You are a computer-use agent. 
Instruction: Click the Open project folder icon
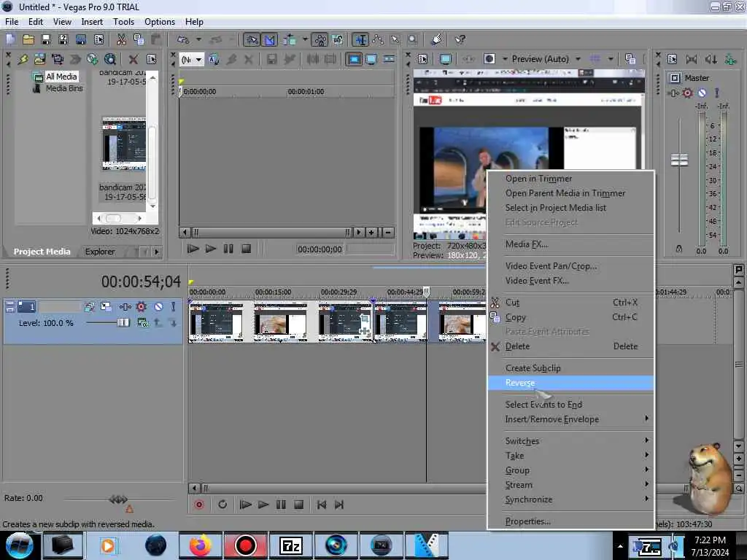pyautogui.click(x=28, y=39)
